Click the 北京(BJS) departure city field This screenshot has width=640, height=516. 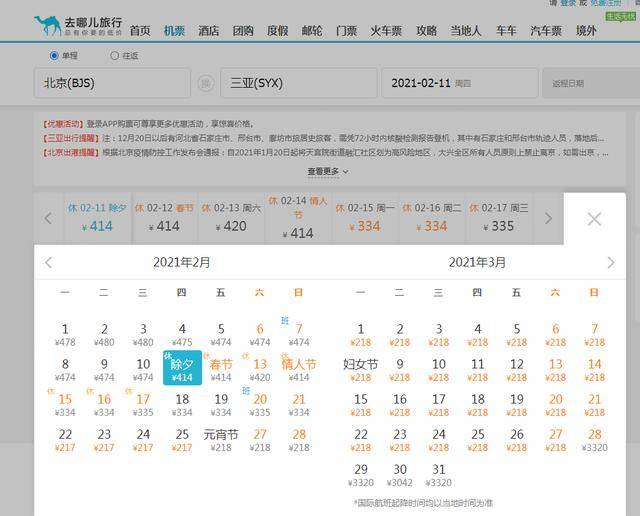point(112,83)
